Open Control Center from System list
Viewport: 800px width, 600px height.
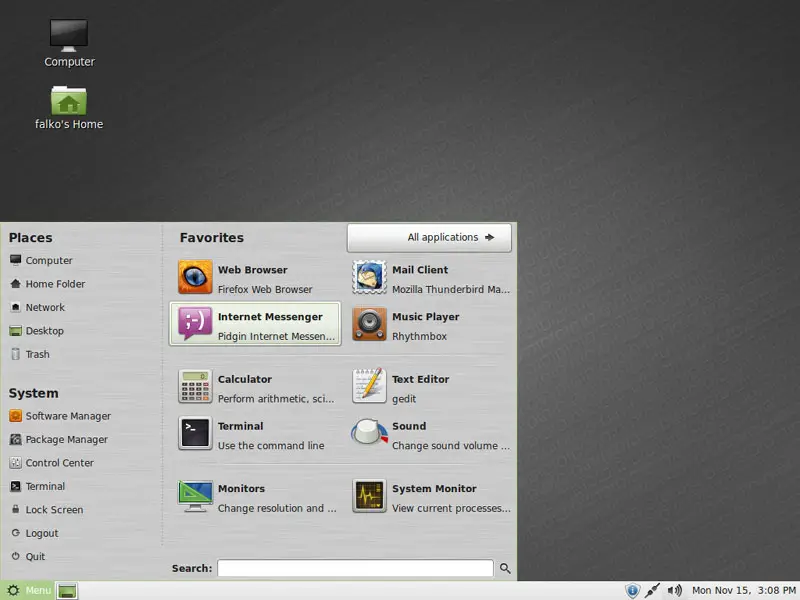point(52,463)
